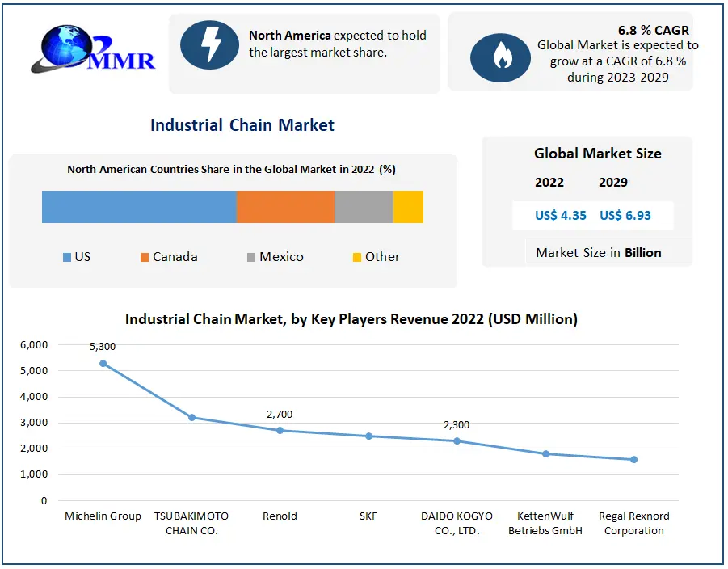Click the flame icon beside CAGR text
The height and width of the screenshot is (569, 728).
click(x=500, y=57)
